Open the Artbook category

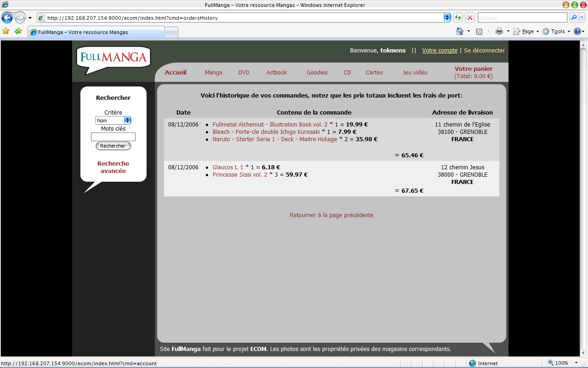[277, 72]
